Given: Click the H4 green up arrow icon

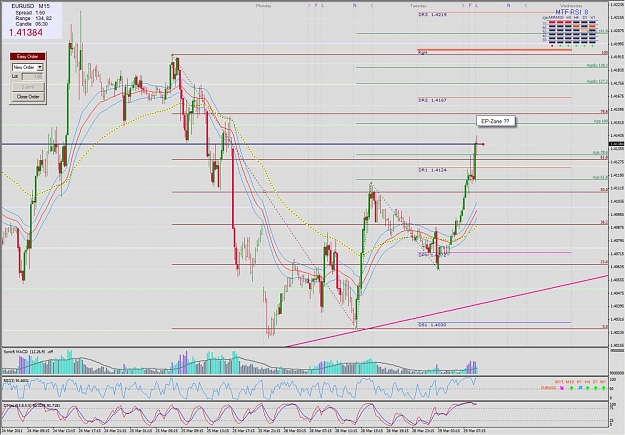Looking at the screenshot, I should [588, 388].
